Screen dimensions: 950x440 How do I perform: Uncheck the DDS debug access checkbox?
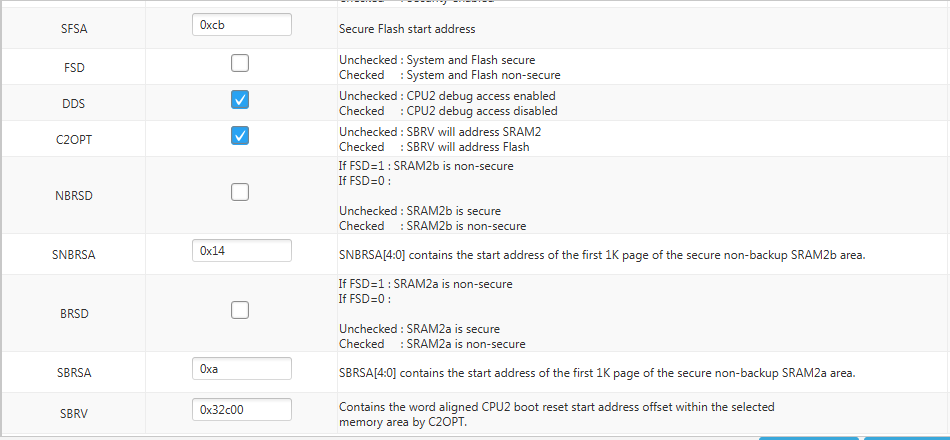pyautogui.click(x=240, y=99)
